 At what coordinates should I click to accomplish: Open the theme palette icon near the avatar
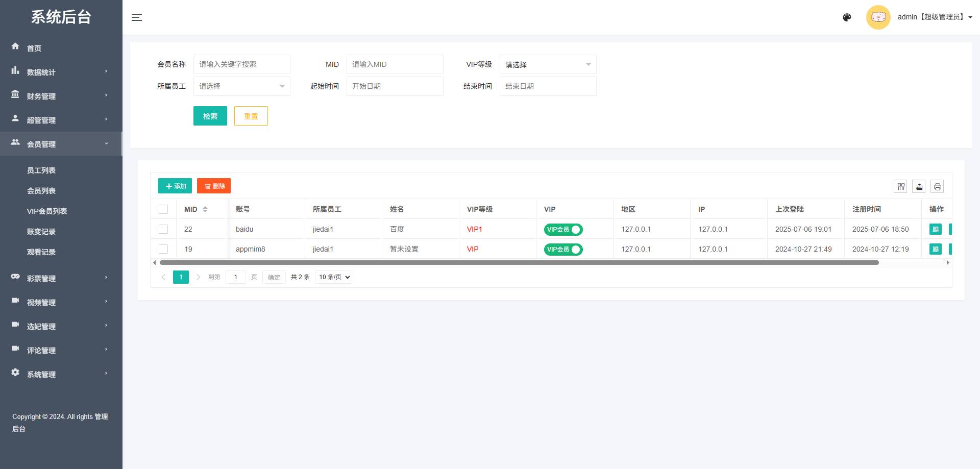(847, 17)
